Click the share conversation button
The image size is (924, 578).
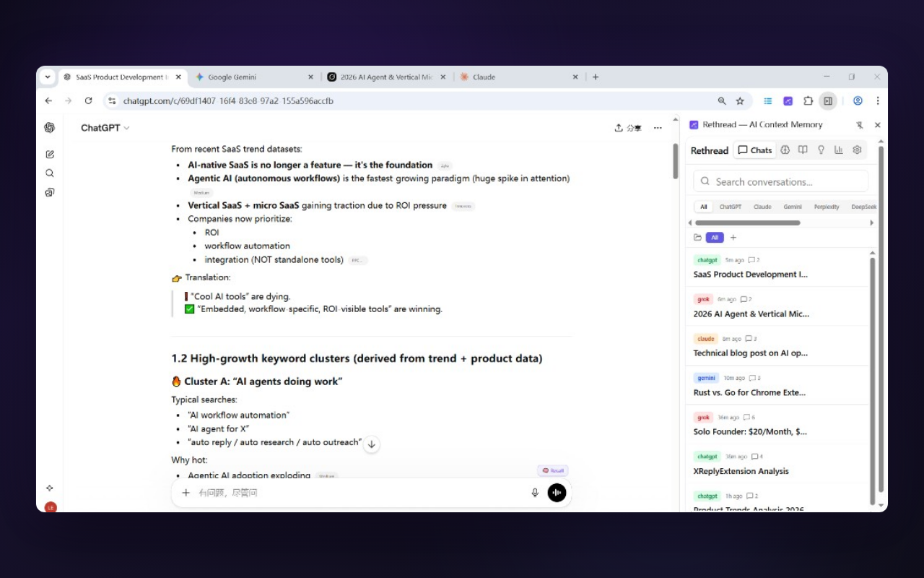(x=627, y=128)
